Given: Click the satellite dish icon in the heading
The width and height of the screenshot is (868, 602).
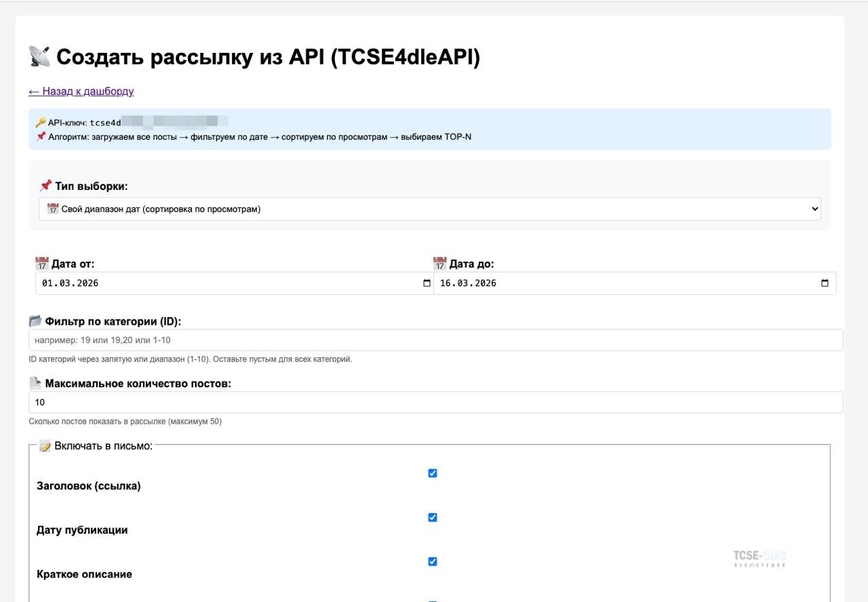Looking at the screenshot, I should click(x=39, y=57).
